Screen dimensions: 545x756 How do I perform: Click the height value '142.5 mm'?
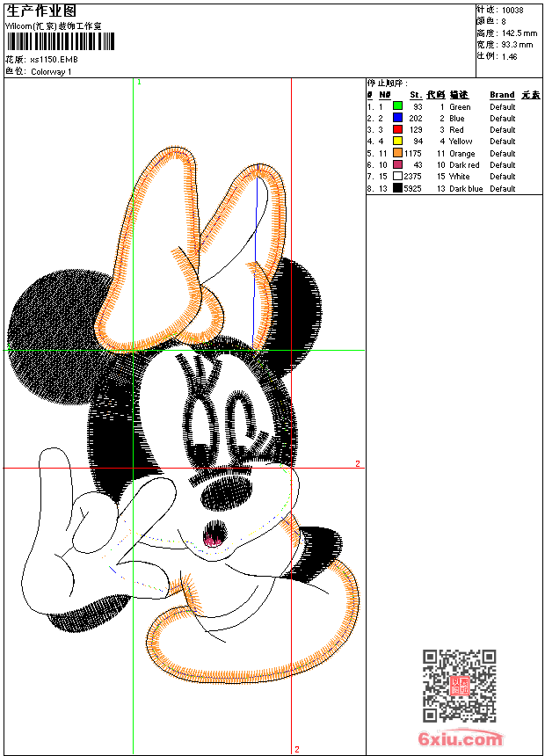(520, 33)
